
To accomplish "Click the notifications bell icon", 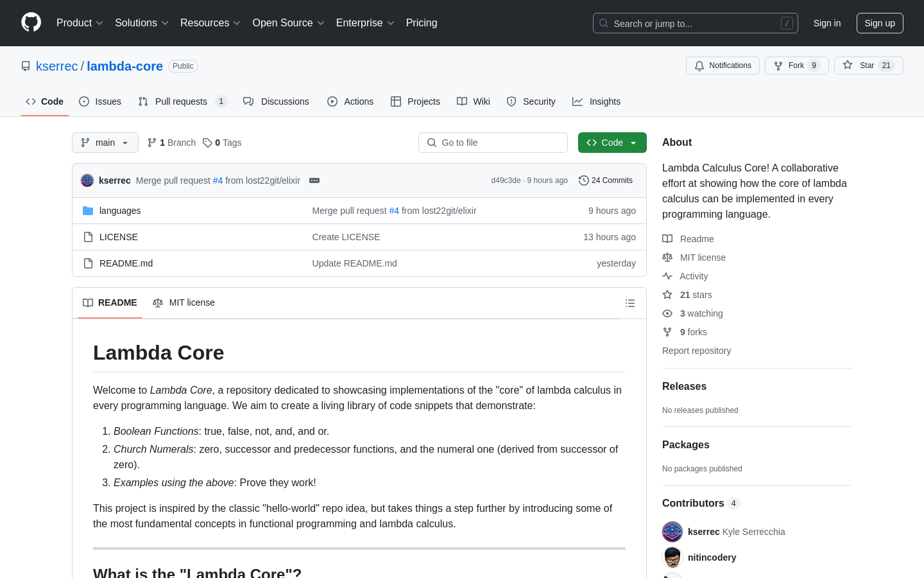I will pyautogui.click(x=699, y=66).
